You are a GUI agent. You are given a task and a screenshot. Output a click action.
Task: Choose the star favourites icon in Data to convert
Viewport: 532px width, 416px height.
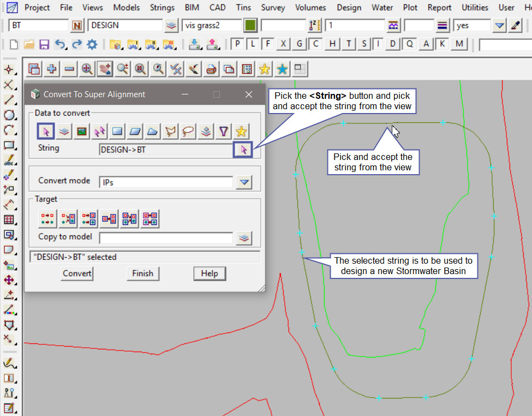[241, 131]
